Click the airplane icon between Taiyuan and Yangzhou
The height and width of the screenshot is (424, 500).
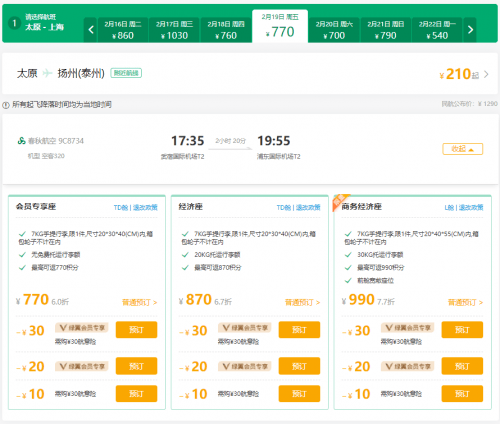pos(47,73)
